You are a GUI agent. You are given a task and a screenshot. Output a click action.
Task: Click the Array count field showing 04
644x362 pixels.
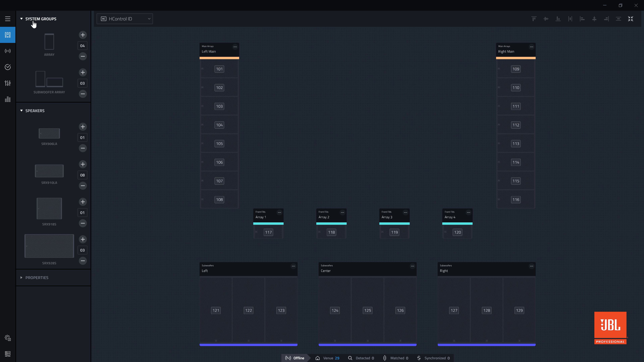[x=83, y=46]
